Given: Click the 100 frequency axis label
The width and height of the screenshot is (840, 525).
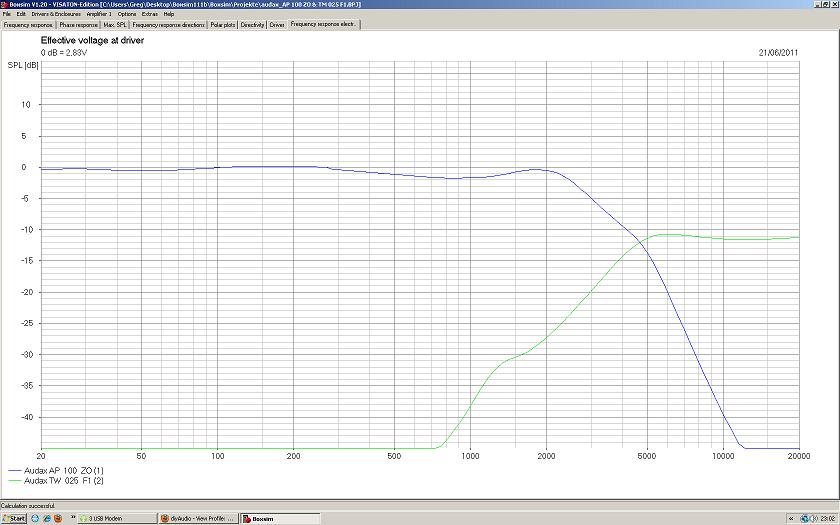Looking at the screenshot, I should [x=217, y=456].
